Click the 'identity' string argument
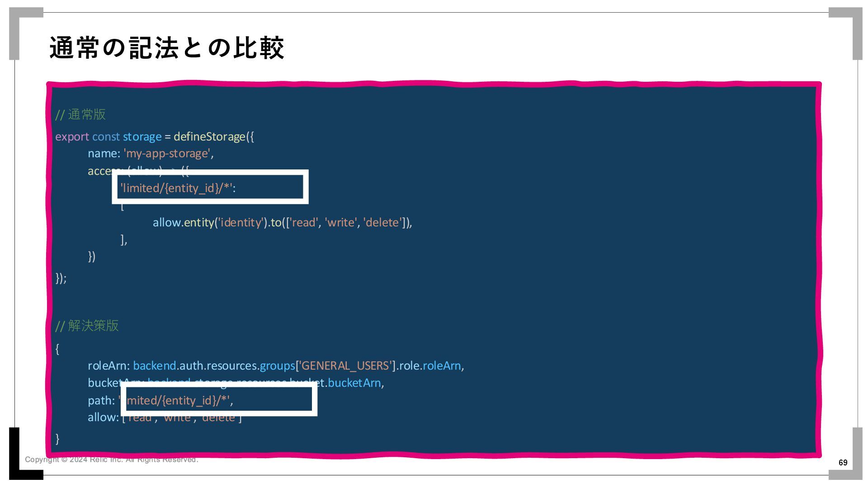Image resolution: width=868 pixels, height=488 pixels. coord(241,222)
